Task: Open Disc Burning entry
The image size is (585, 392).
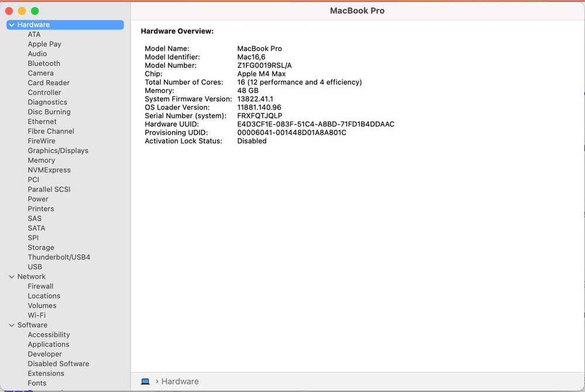Action: coord(49,112)
